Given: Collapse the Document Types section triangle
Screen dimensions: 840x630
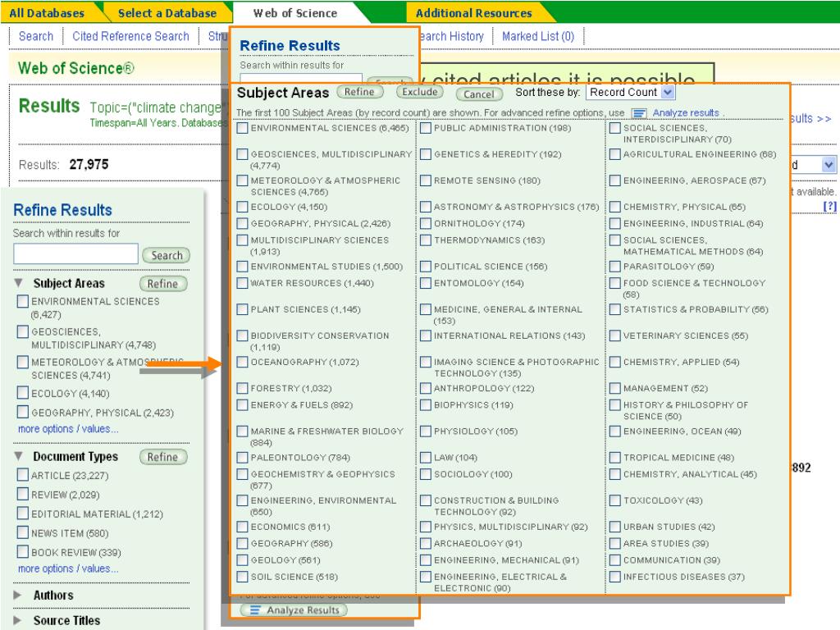Looking at the screenshot, I should 19,456.
